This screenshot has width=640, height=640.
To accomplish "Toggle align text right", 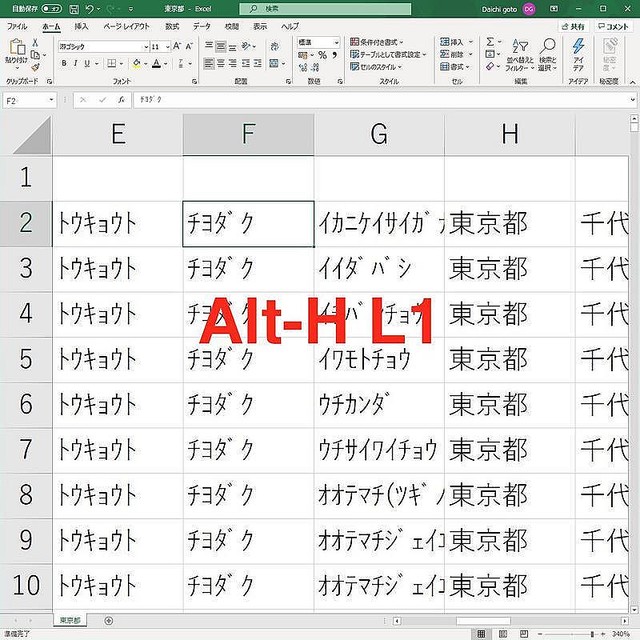I will coord(232,64).
